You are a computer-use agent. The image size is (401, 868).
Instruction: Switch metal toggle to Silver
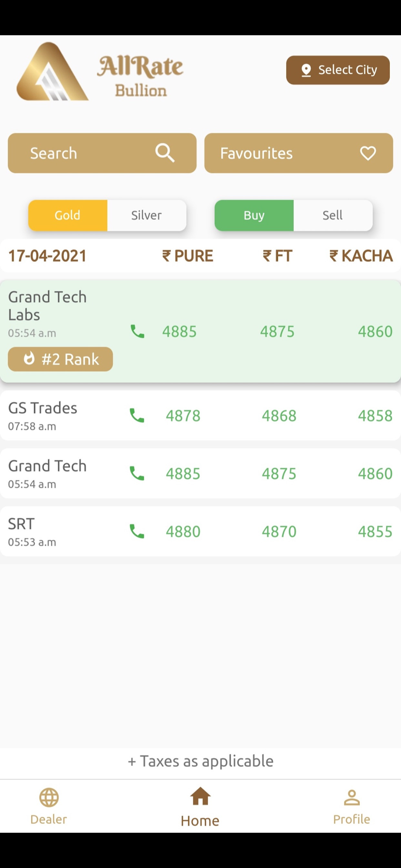[147, 215]
